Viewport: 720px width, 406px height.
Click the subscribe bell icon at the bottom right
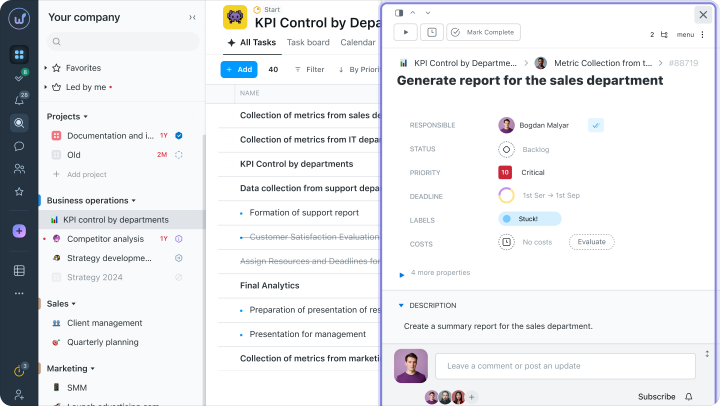coord(689,397)
